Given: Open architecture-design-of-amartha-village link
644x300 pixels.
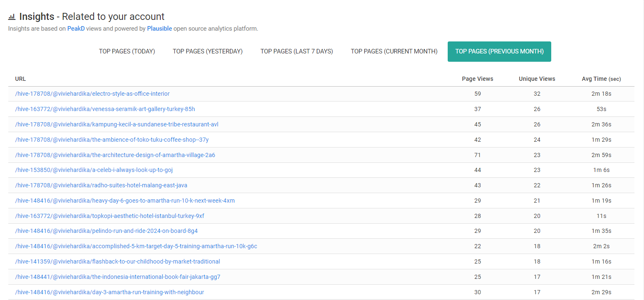Looking at the screenshot, I should 115,155.
